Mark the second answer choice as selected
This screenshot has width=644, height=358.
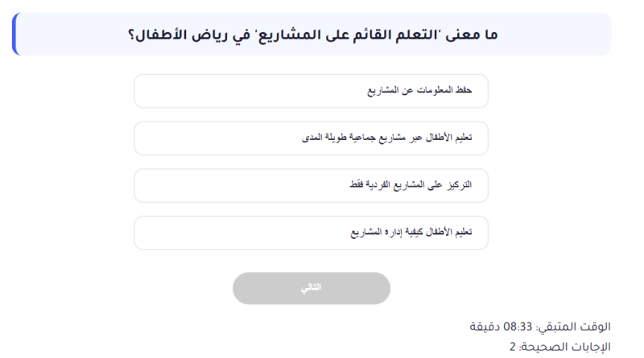click(311, 138)
